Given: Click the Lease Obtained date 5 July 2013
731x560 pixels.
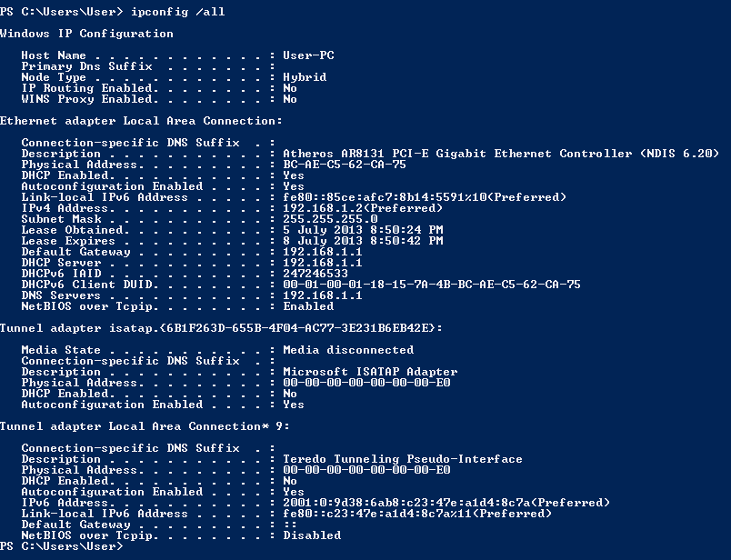Looking at the screenshot, I should [363, 230].
